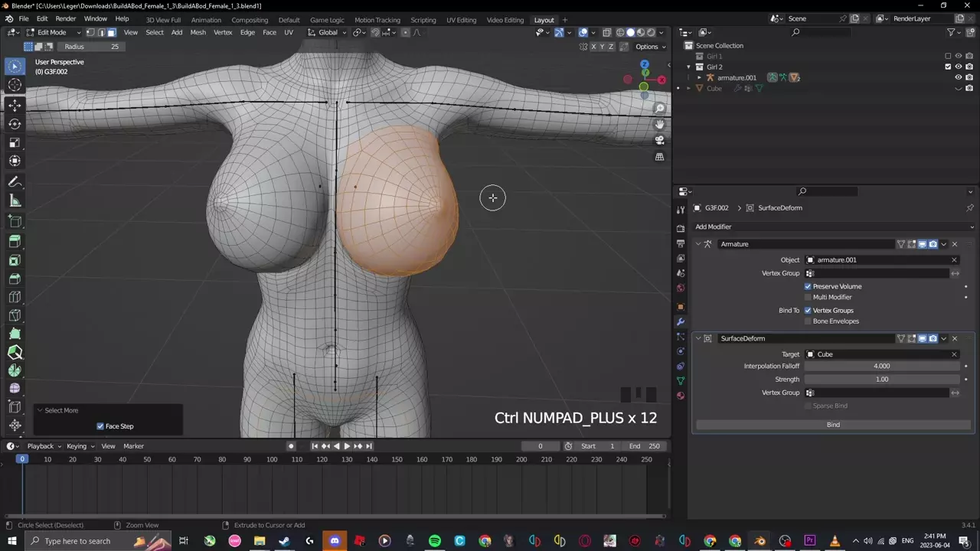Click the viewport Options button
Viewport: 980px width, 551px height.
tap(646, 47)
